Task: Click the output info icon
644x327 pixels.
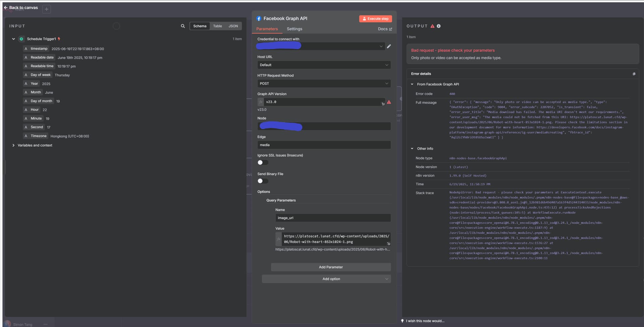Action: click(439, 26)
